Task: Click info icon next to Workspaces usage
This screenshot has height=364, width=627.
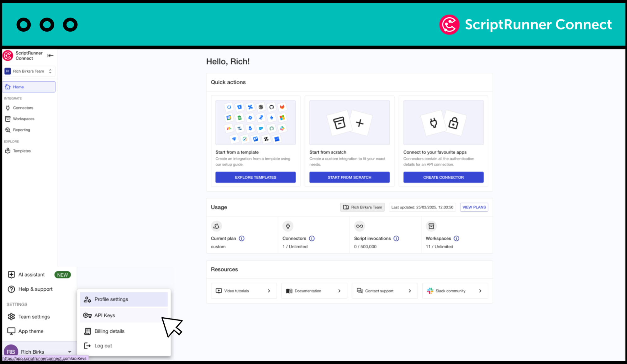Action: pyautogui.click(x=456, y=238)
